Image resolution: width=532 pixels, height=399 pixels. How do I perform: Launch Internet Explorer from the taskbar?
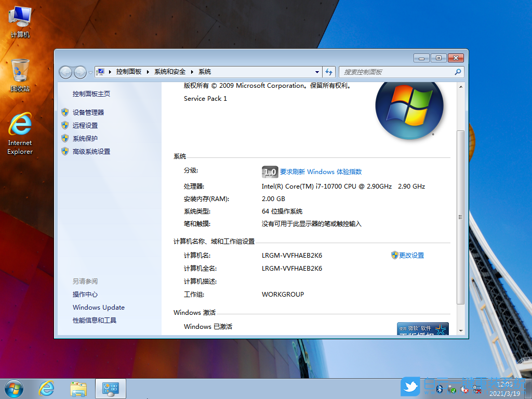[46, 388]
